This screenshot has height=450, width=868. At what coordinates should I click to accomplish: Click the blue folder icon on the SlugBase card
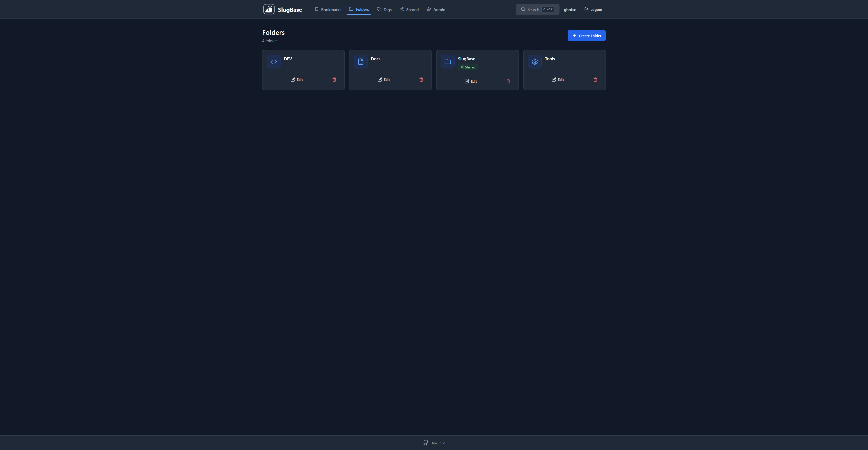coord(448,62)
